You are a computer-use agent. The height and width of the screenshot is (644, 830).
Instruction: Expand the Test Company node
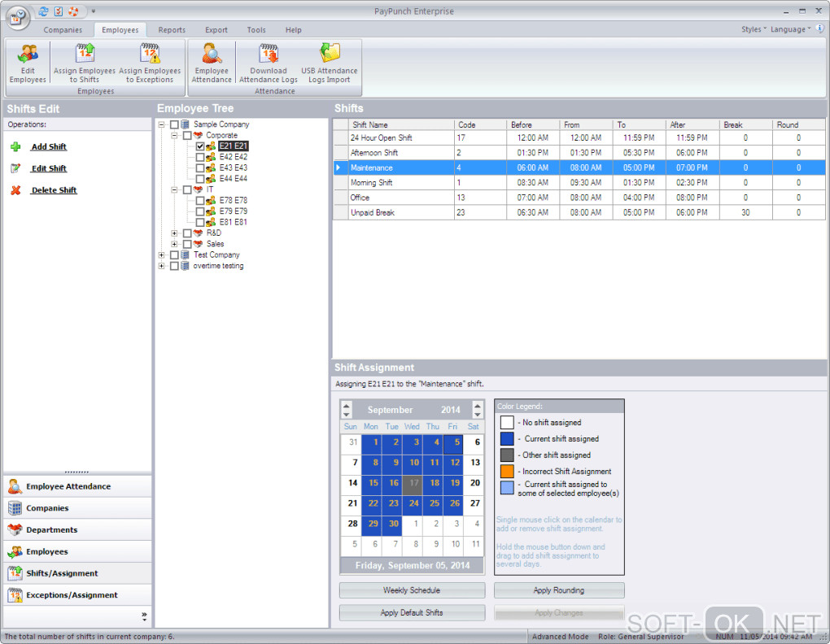tap(161, 255)
